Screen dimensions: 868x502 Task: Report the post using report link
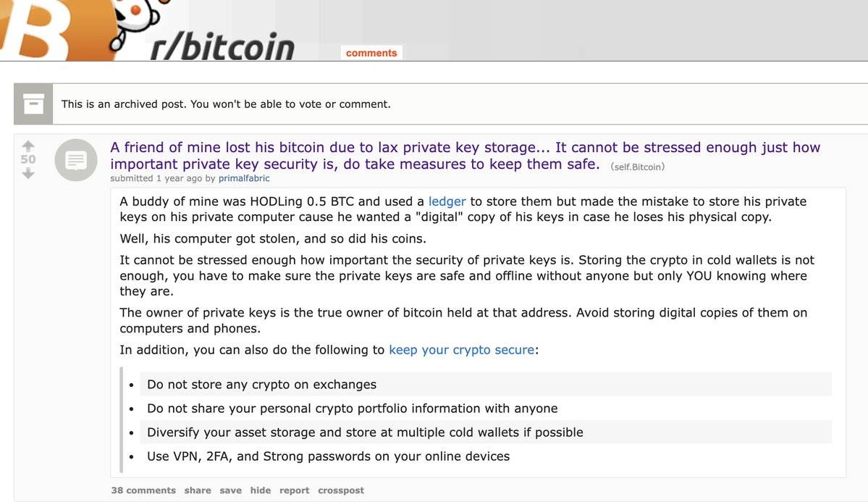[294, 490]
